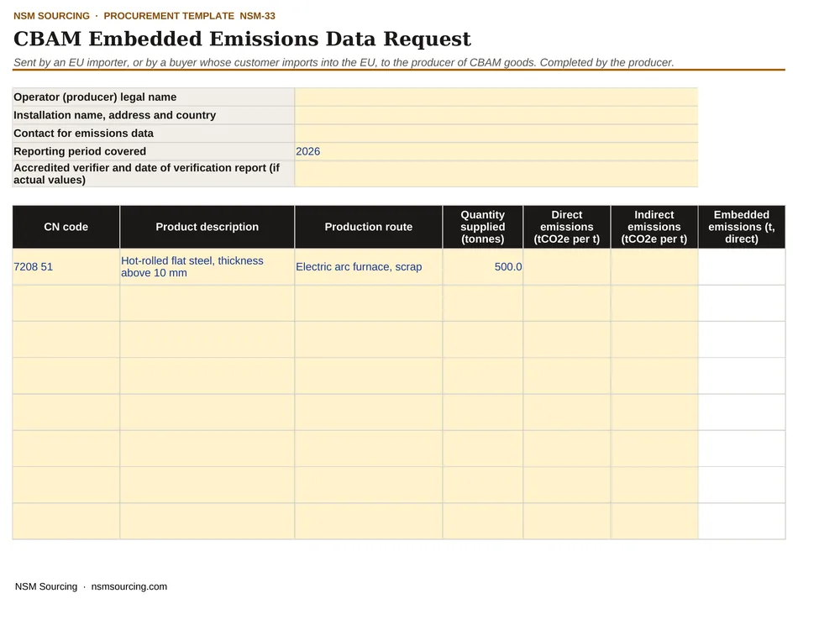Click the Operator (producer) legal name label

click(x=95, y=97)
